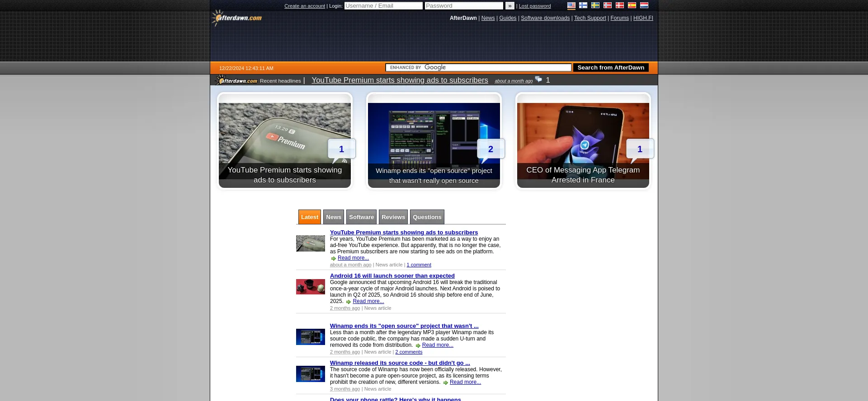The width and height of the screenshot is (868, 401).
Task: Click green arrow icon in Winamp released summary
Action: coord(445,382)
